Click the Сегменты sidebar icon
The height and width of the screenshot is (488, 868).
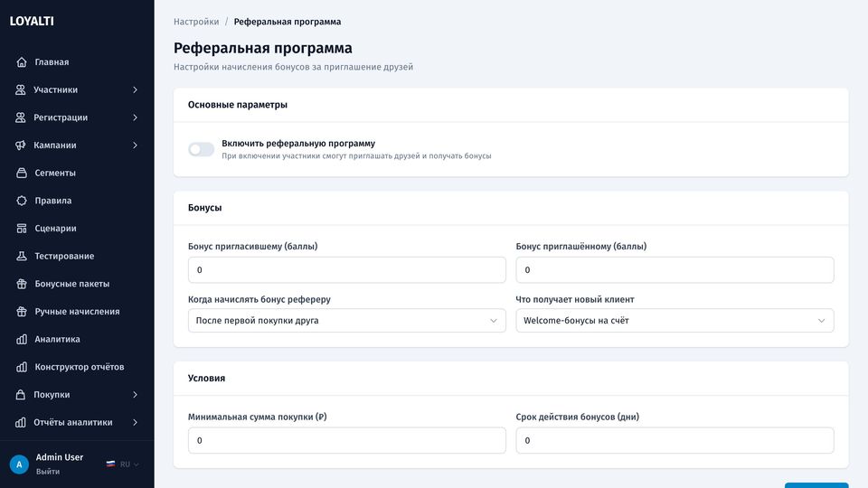click(22, 173)
